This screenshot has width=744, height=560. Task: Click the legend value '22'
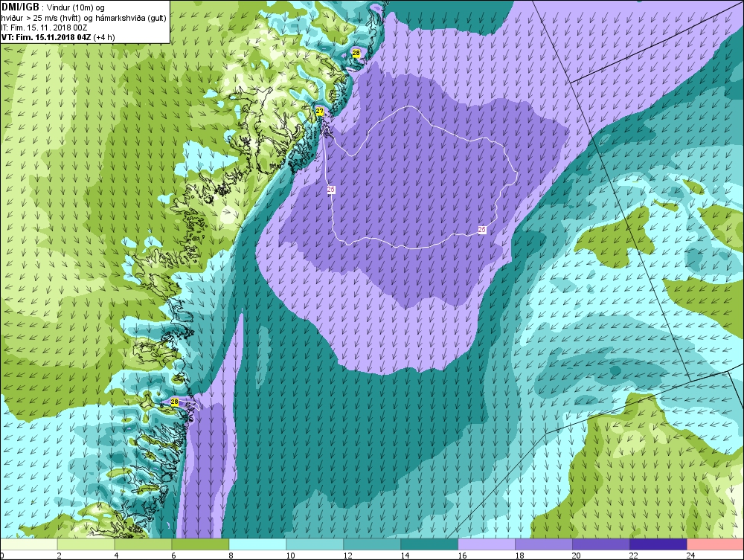pyautogui.click(x=634, y=556)
